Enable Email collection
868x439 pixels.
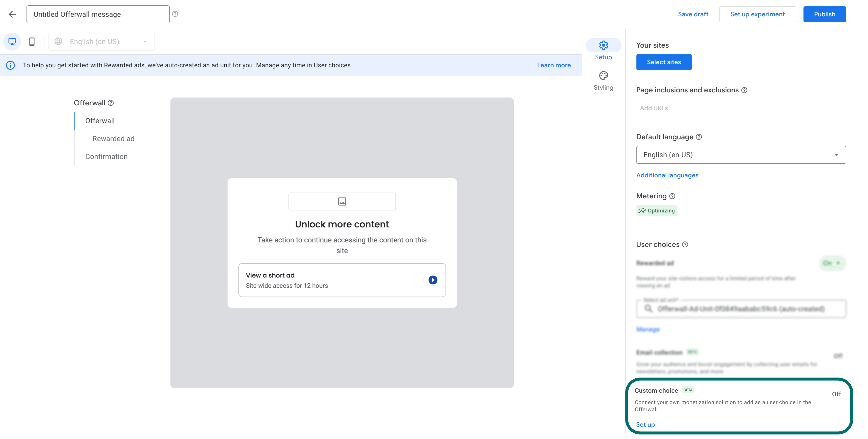(838, 356)
